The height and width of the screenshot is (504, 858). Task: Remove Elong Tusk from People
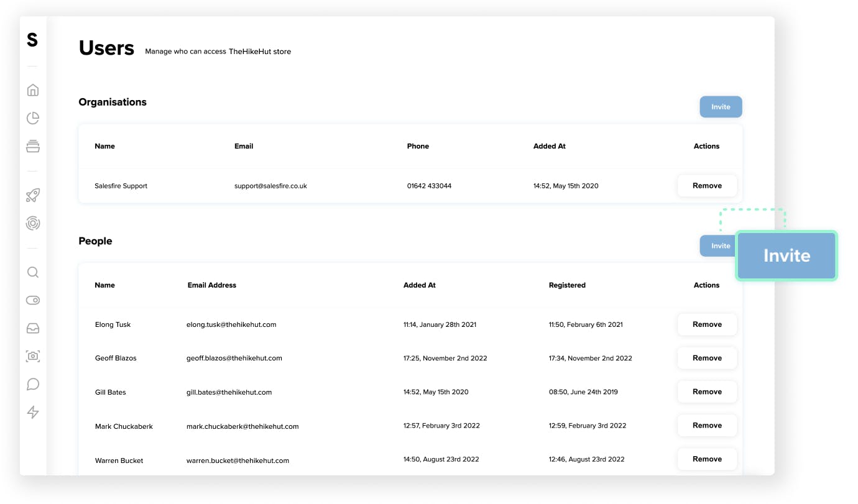707,324
